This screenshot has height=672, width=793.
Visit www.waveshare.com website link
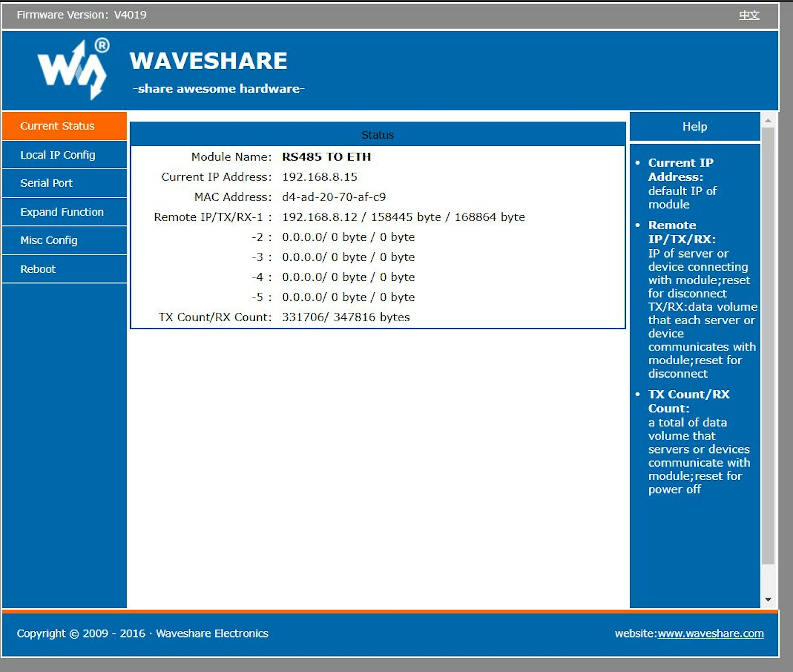[x=710, y=633]
